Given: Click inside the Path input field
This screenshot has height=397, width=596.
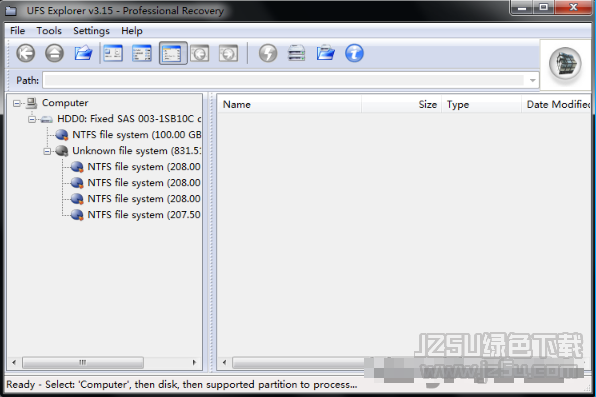Looking at the screenshot, I should point(285,80).
